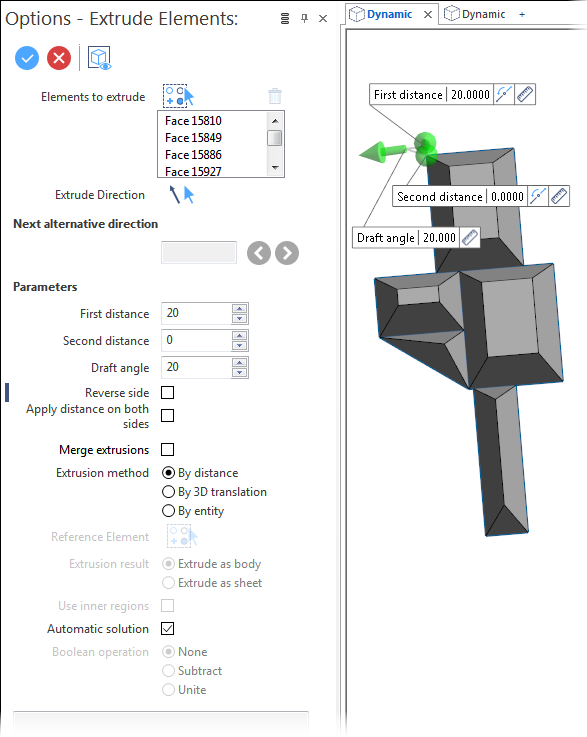
Task: Activate the Elements to extrude selection icon
Action: [x=178, y=96]
